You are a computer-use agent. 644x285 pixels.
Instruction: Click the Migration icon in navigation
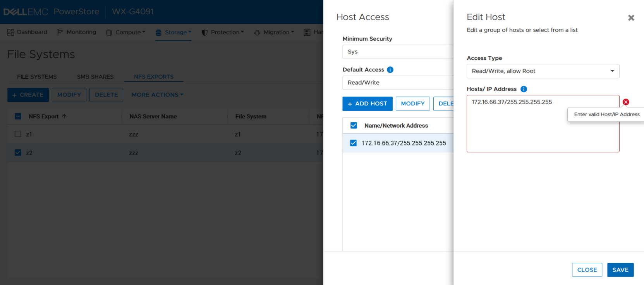257,33
